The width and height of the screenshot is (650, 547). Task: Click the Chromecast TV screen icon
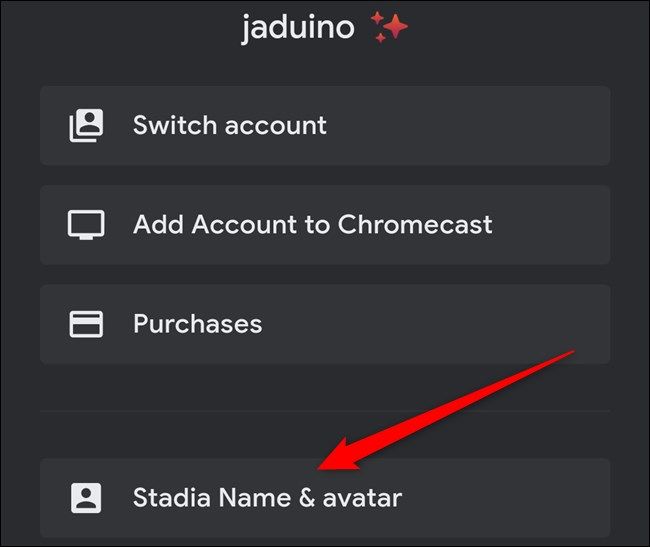86,224
